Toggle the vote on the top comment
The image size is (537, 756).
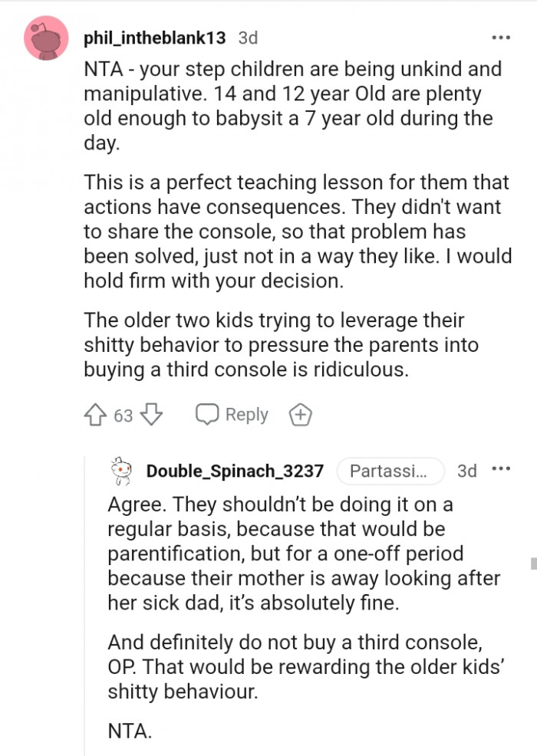(96, 414)
